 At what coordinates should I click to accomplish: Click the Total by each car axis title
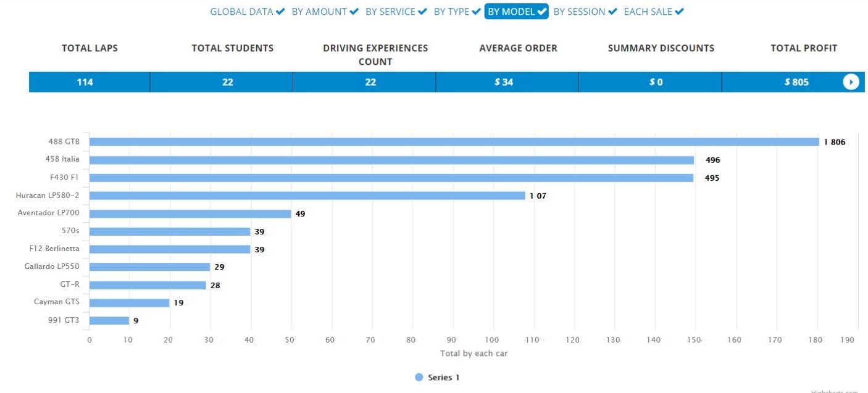[474, 354]
